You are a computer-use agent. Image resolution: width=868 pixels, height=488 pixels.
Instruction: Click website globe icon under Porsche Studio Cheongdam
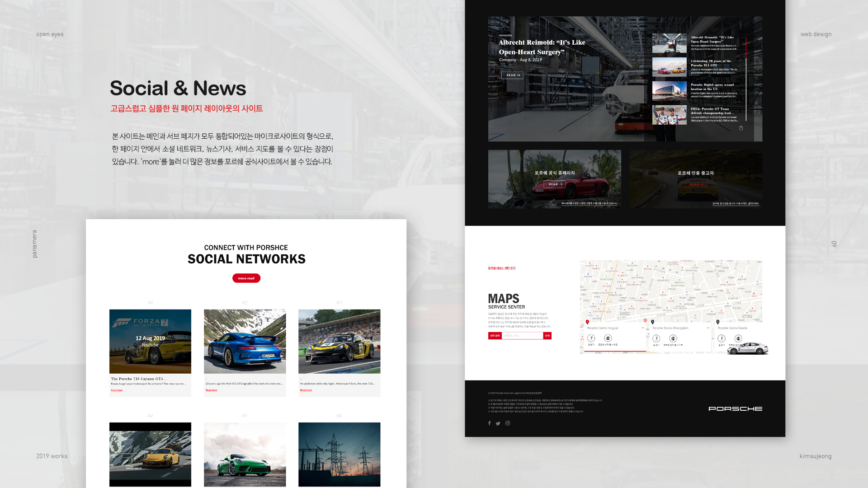[673, 338]
